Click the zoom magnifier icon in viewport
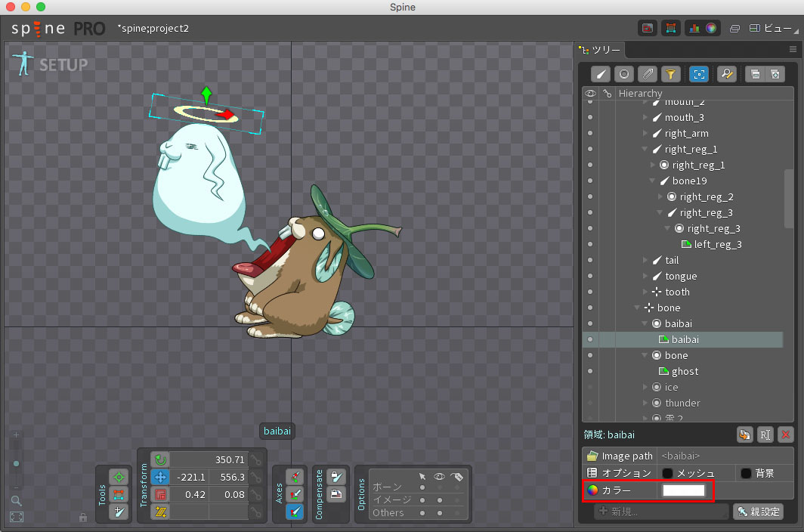This screenshot has width=804, height=532. click(x=17, y=501)
